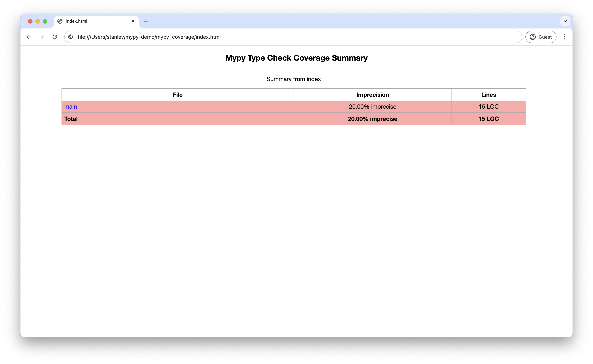This screenshot has height=364, width=593.
Task: Click the Imprecision column header
Action: coord(372,95)
